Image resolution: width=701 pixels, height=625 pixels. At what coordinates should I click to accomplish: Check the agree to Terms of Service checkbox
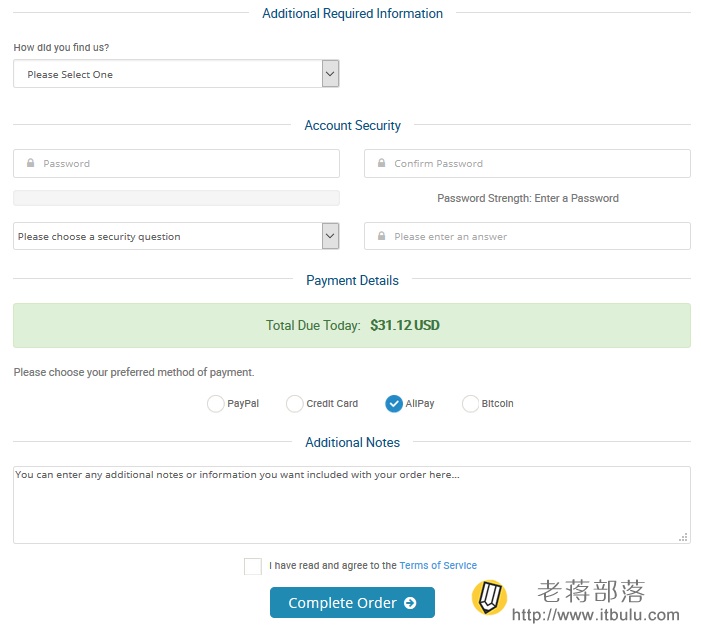(x=253, y=566)
